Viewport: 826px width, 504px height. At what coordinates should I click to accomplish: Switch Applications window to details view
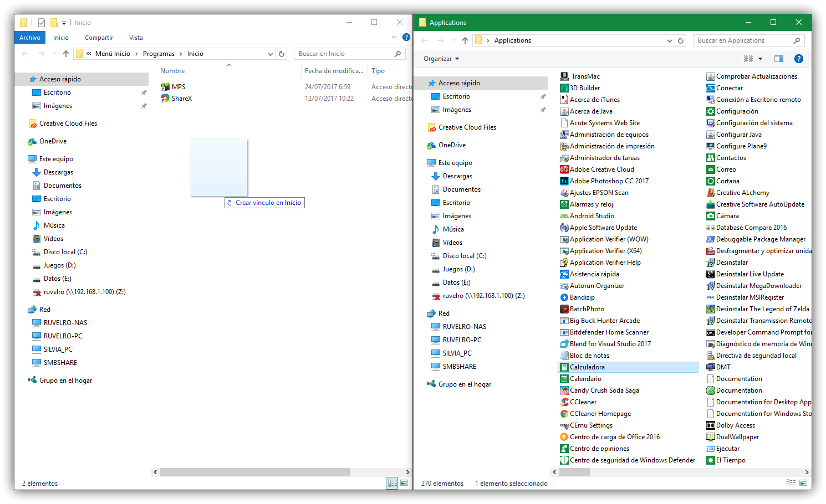(791, 483)
